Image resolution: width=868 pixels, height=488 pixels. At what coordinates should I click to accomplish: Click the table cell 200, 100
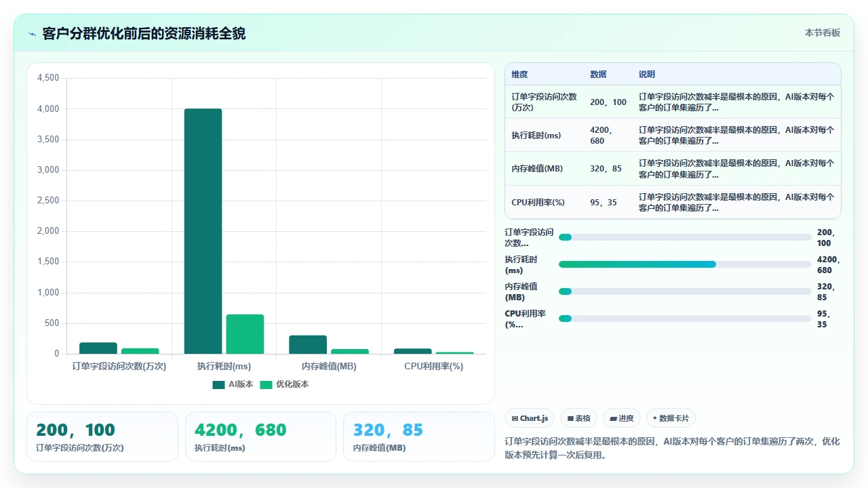pos(608,102)
